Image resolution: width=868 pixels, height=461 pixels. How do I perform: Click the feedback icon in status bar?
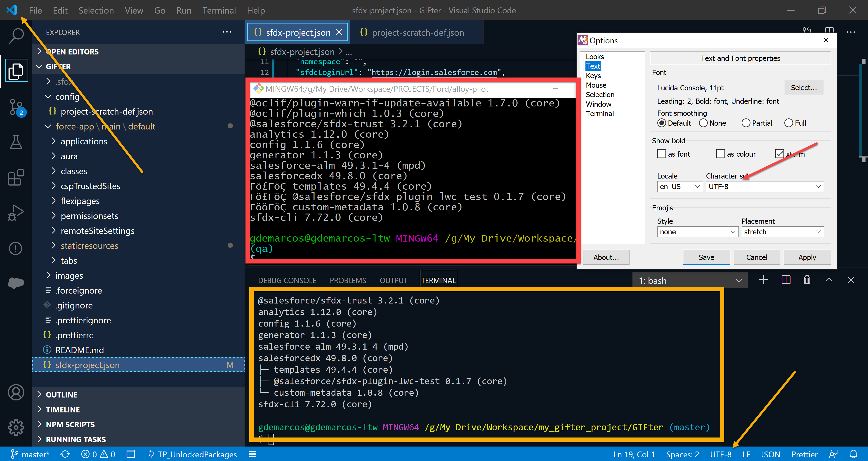[833, 454]
